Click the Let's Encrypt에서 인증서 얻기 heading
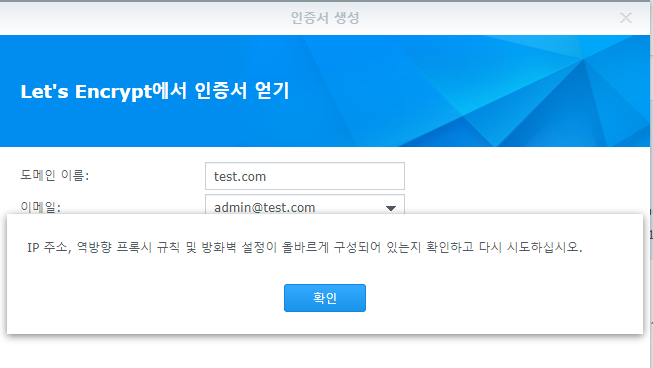The image size is (653, 368). (x=155, y=91)
